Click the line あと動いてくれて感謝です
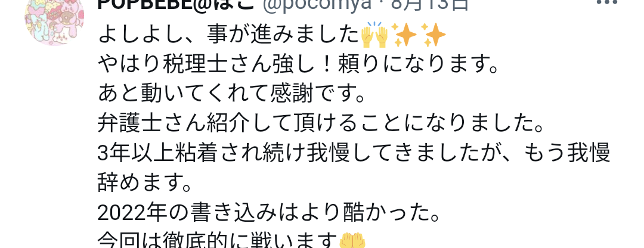Screen dimensions: 644x248 click(231, 94)
